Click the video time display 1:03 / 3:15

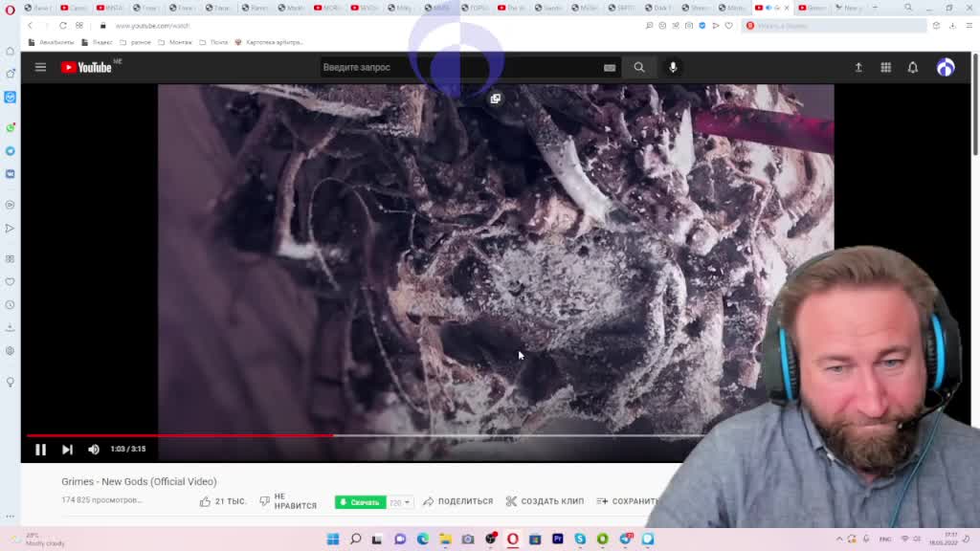point(128,450)
